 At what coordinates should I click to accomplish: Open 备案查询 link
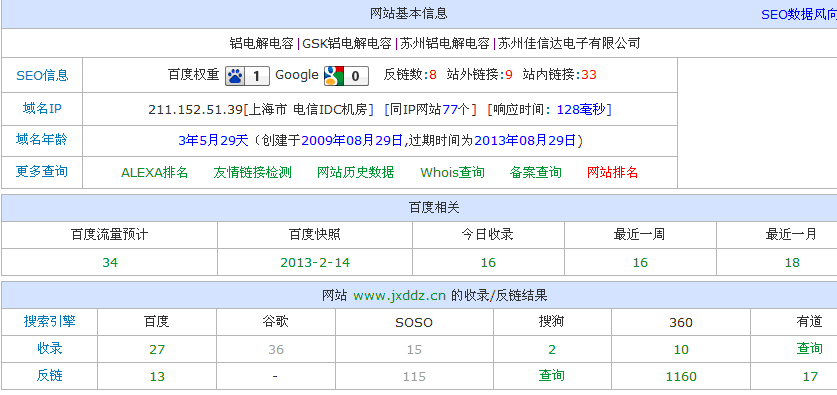(535, 172)
